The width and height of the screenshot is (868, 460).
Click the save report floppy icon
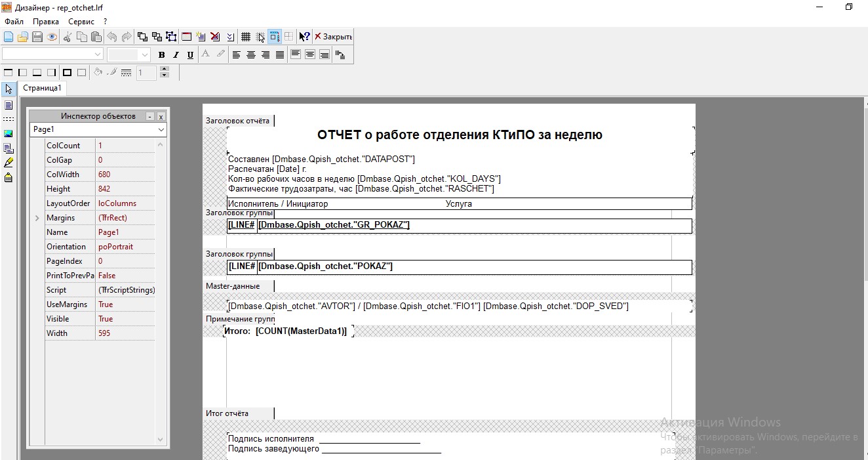point(37,37)
